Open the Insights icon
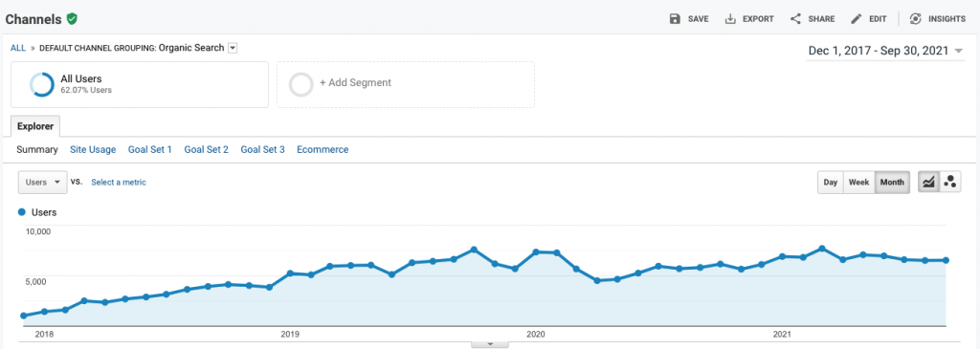The width and height of the screenshot is (980, 349). (x=916, y=19)
